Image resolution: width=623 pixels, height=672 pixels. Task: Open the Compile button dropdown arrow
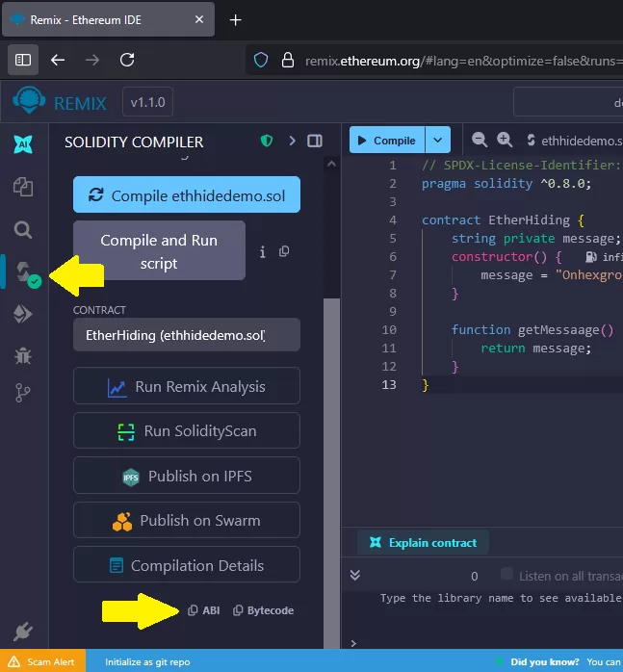tap(438, 141)
